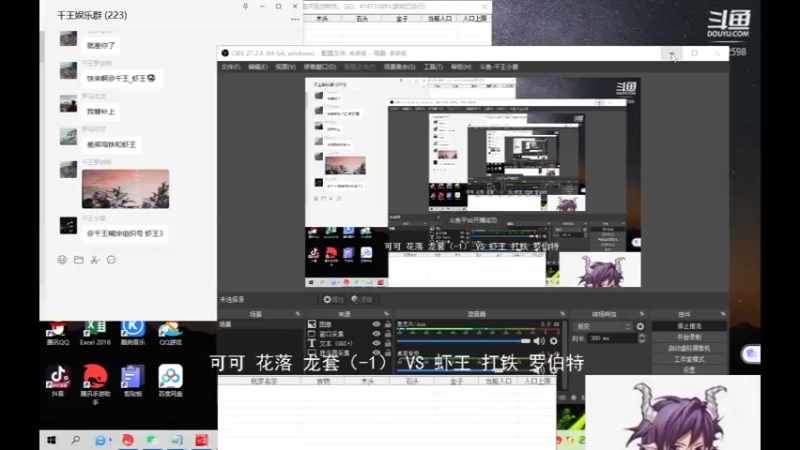
Task: Click the 300 ms duration input field
Action: tap(612, 338)
